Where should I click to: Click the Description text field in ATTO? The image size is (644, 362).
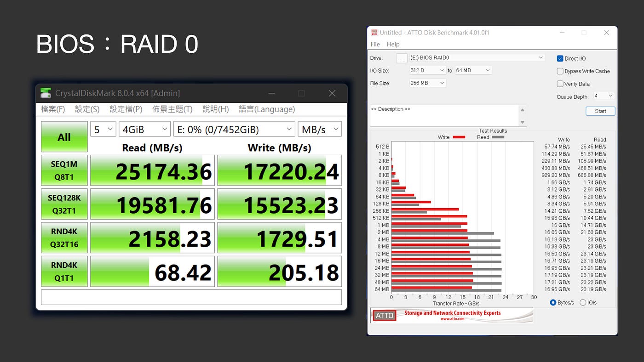[x=444, y=116]
